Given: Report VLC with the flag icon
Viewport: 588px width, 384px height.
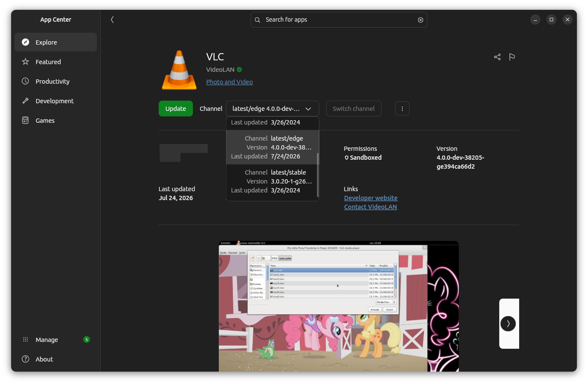Looking at the screenshot, I should (x=512, y=57).
